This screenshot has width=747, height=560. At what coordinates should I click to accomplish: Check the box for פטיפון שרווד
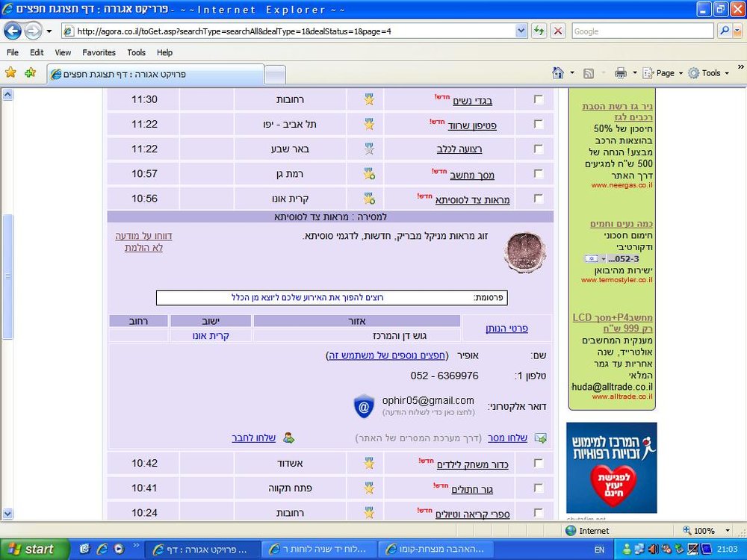click(539, 124)
